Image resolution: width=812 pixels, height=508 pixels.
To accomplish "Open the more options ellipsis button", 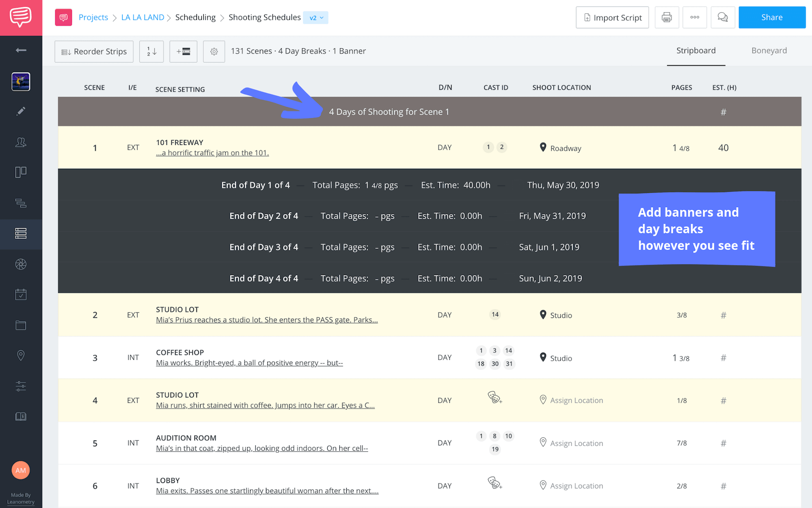I will tap(695, 17).
